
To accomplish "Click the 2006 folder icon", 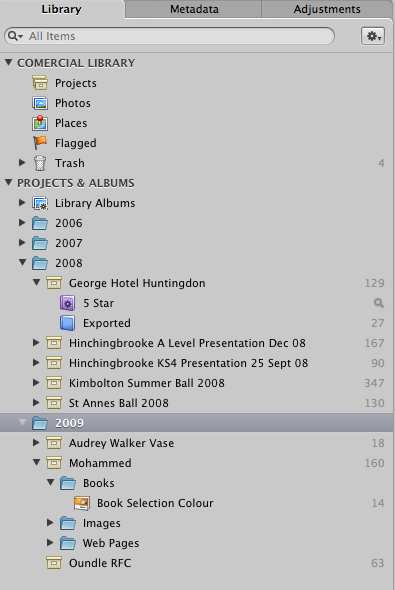I will coord(40,223).
